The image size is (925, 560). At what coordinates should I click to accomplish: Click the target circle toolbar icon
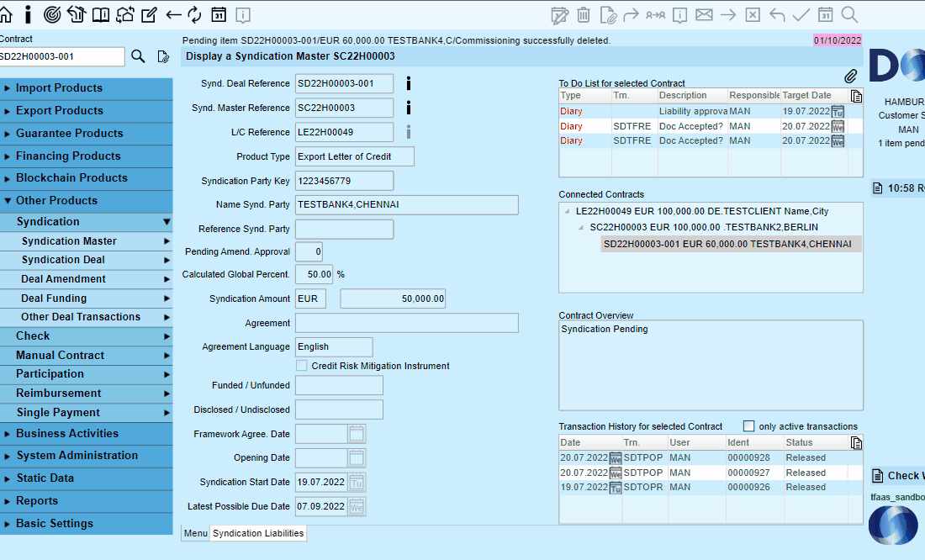point(52,14)
